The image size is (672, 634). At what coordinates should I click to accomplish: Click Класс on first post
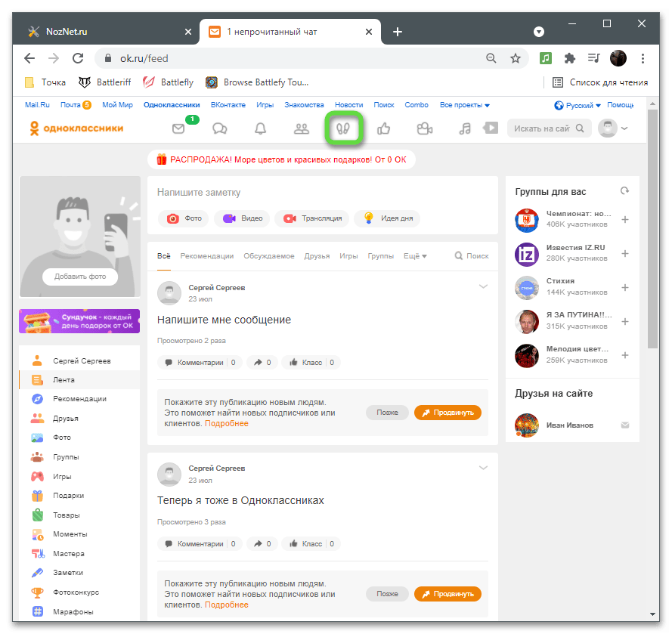311,363
